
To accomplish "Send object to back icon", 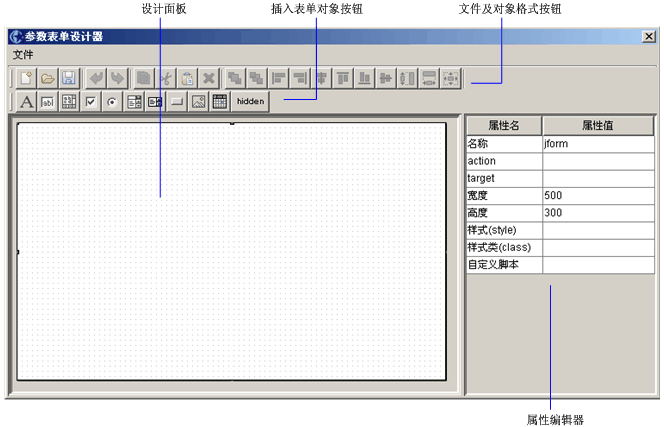I will [x=257, y=78].
